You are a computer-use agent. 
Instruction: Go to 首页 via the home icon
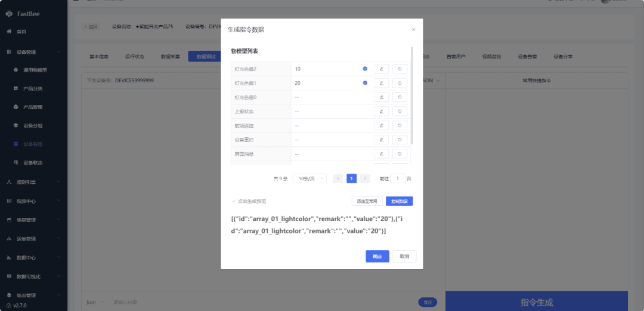9,32
